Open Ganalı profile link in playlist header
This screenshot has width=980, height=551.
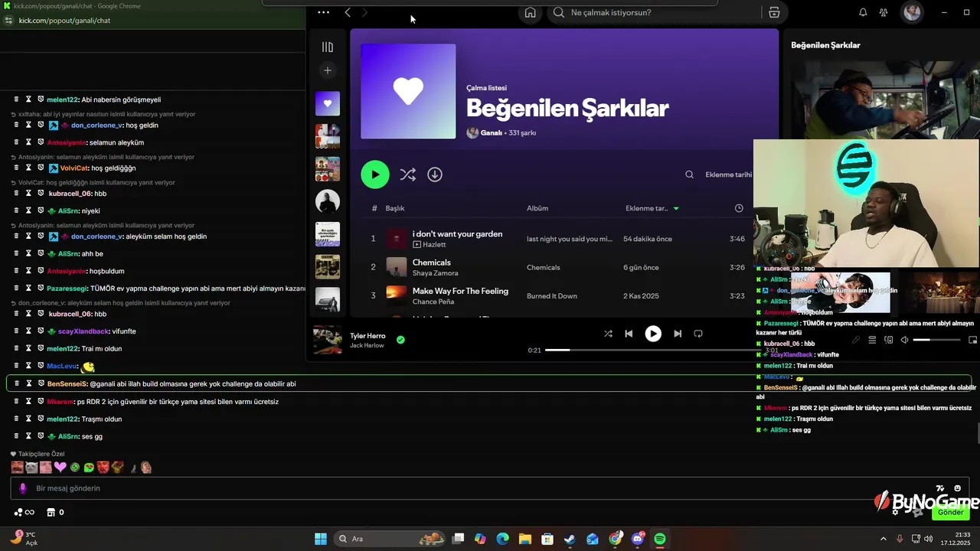[x=491, y=132]
